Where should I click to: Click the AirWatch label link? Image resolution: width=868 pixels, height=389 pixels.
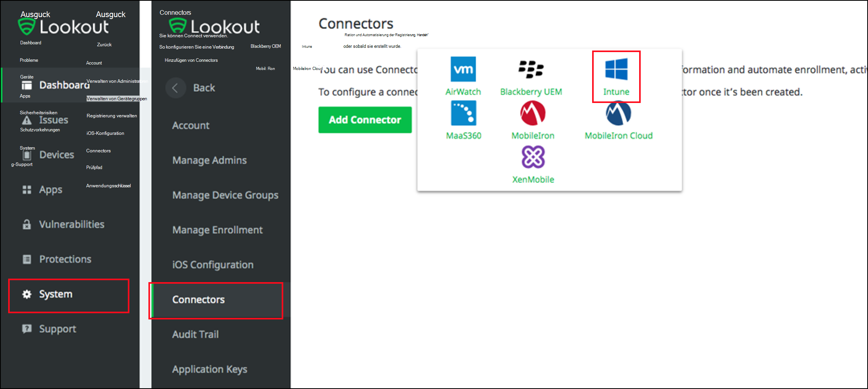463,92
